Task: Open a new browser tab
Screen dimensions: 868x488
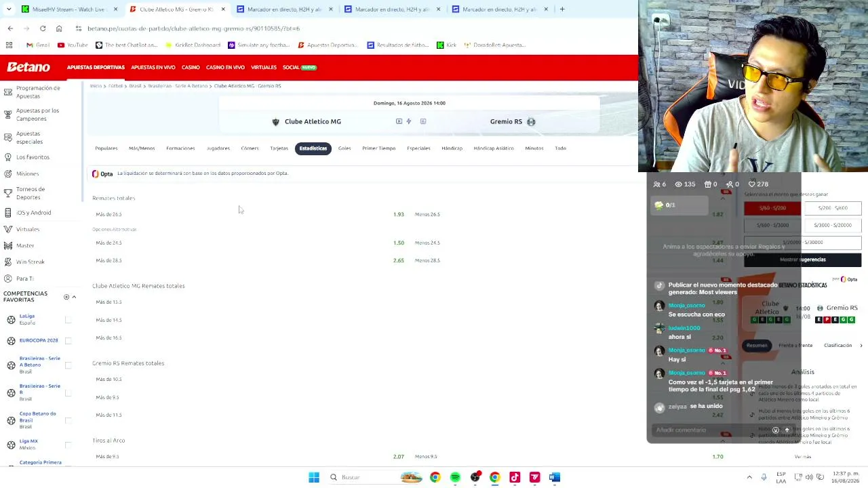Action: 562,9
